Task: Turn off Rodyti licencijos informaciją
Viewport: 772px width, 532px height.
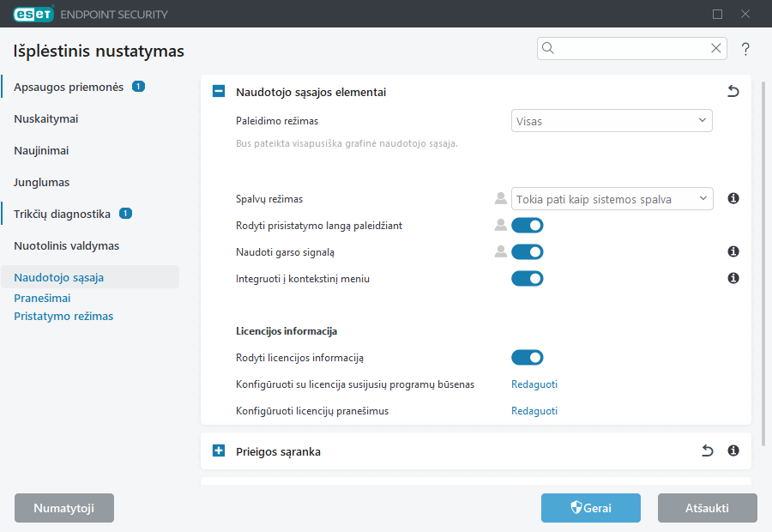Action: pos(528,357)
